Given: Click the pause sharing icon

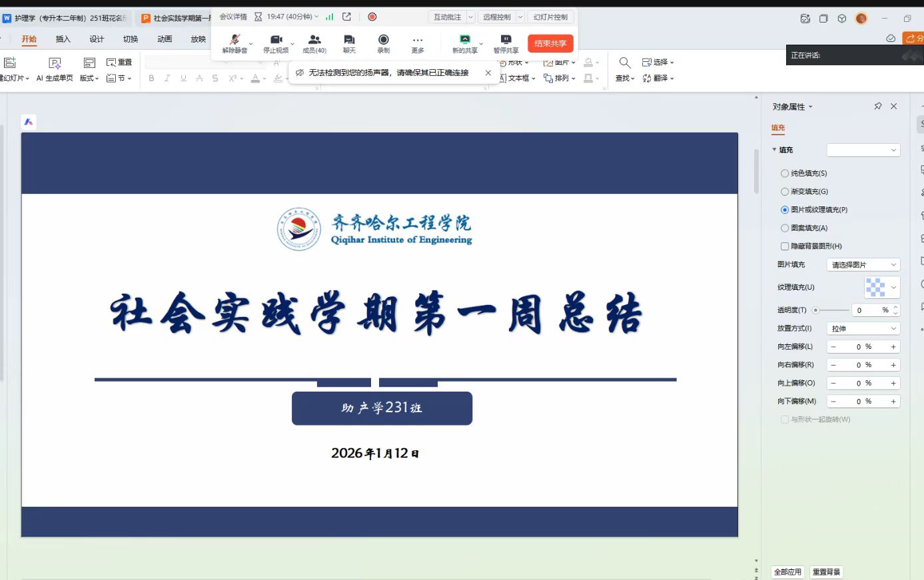Looking at the screenshot, I should 506,40.
